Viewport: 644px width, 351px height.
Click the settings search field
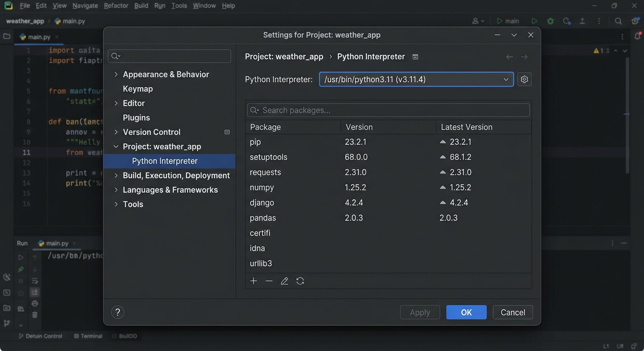(169, 56)
